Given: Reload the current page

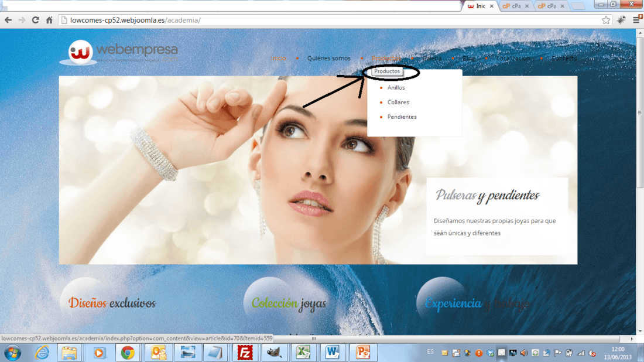Looking at the screenshot, I should 35,20.
